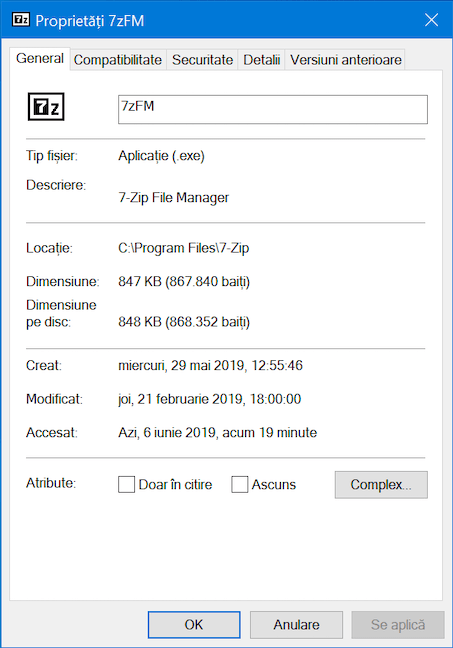This screenshot has height=648, width=453.
Task: Open the Versiuni anterioare tab
Action: pos(346,60)
